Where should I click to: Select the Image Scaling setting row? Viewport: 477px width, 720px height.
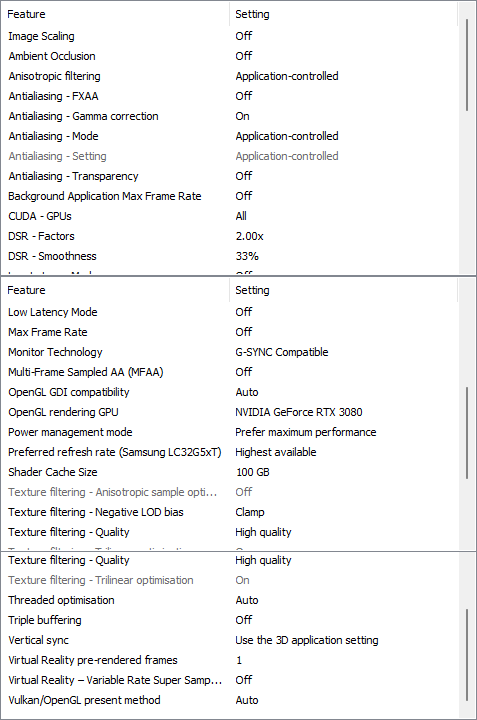pyautogui.click(x=230, y=36)
